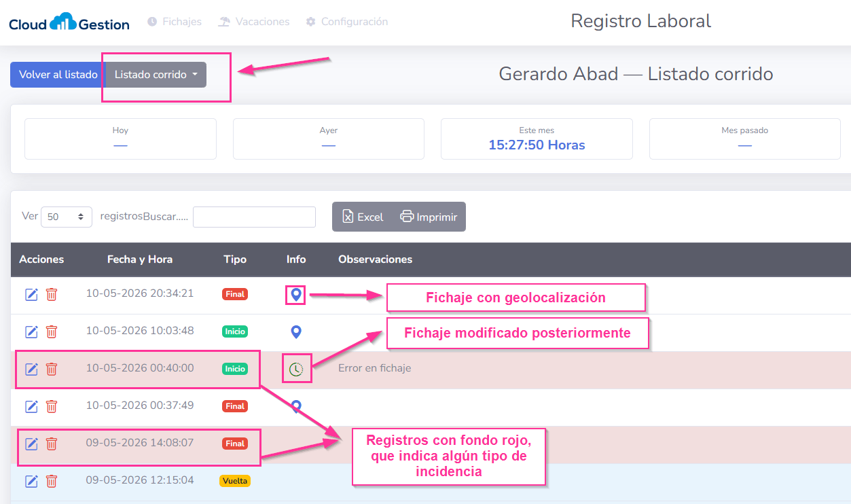Image resolution: width=851 pixels, height=504 pixels.
Task: Open the Fichajes menu
Action: (175, 22)
